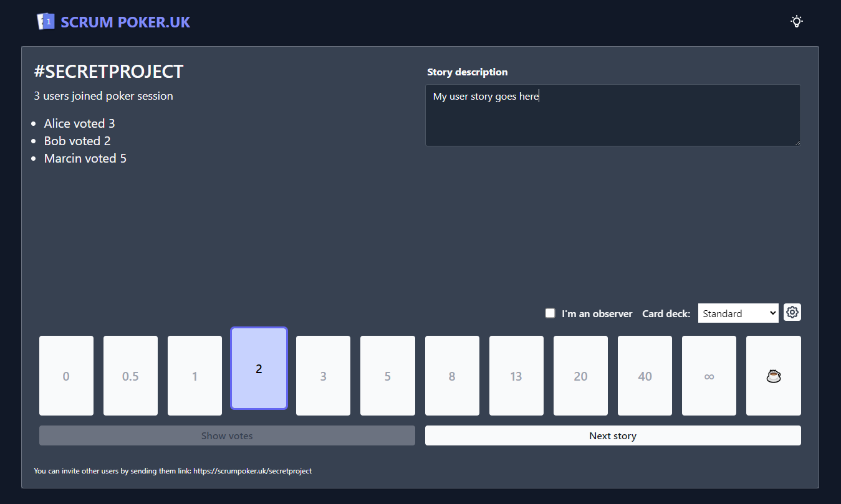Open the Card deck Standard dropdown

click(738, 313)
